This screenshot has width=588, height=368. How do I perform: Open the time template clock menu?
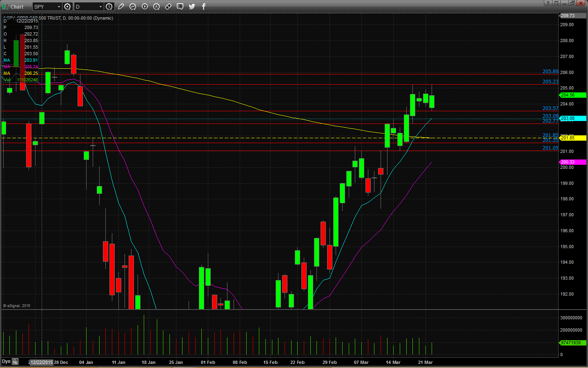click(109, 7)
